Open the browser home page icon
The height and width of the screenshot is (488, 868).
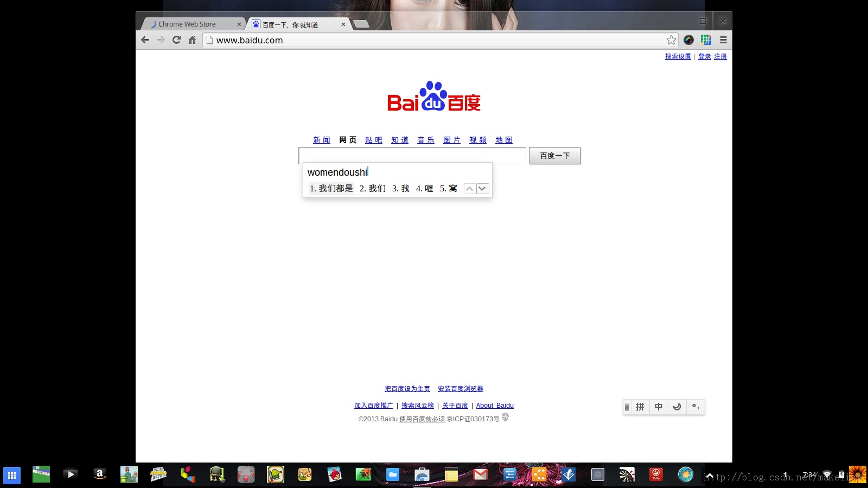(x=192, y=40)
